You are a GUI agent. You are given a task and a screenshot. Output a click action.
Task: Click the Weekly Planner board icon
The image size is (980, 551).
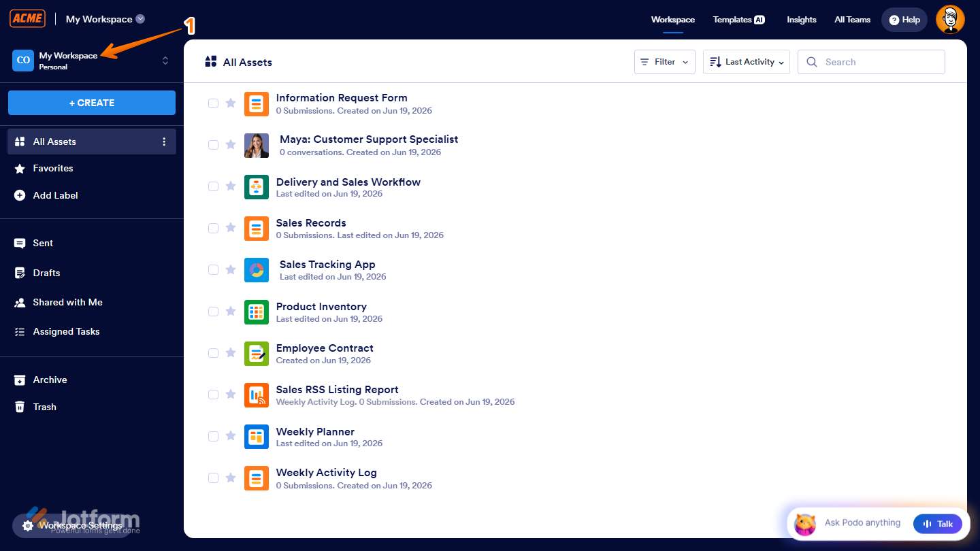point(257,437)
